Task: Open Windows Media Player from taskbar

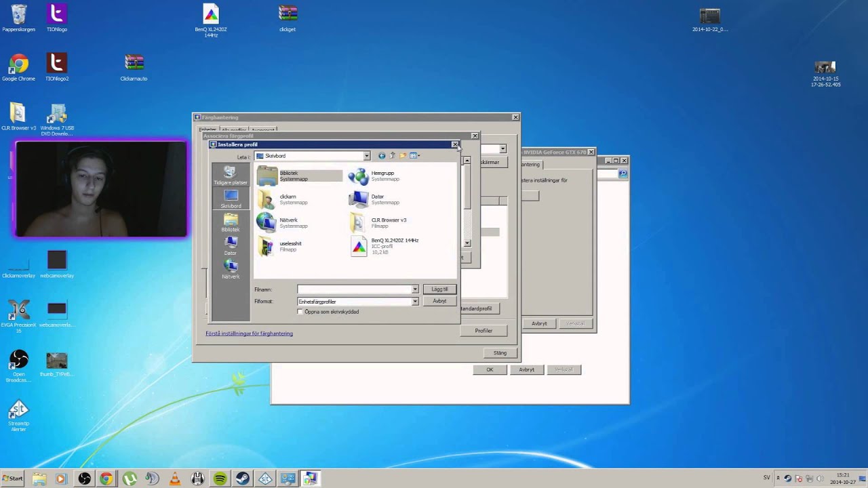Action: click(61, 479)
